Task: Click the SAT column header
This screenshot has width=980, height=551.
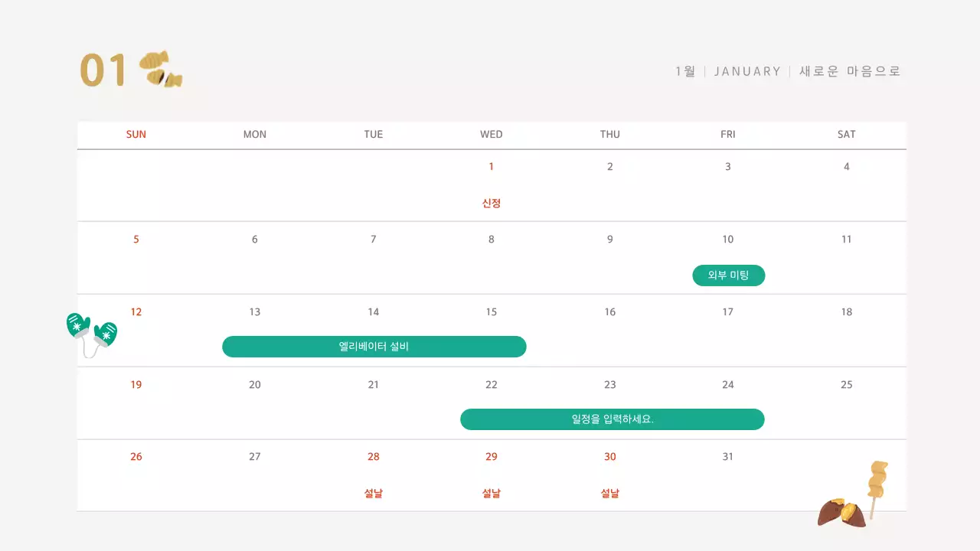Action: [846, 135]
